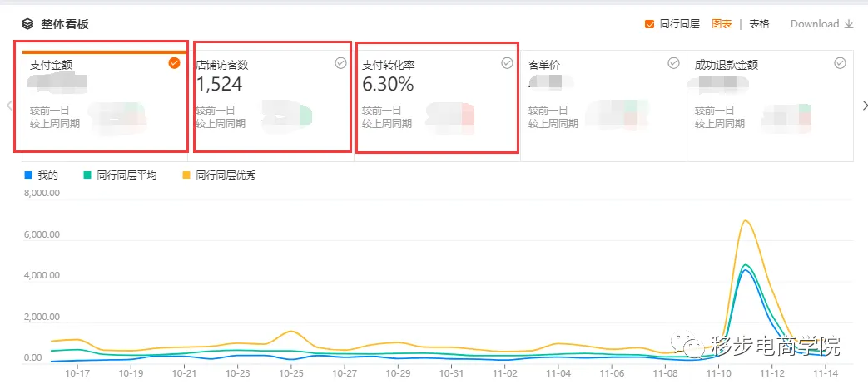This screenshot has width=868, height=384.
Task: Check the 客单价 circle checkmark
Action: (x=674, y=63)
